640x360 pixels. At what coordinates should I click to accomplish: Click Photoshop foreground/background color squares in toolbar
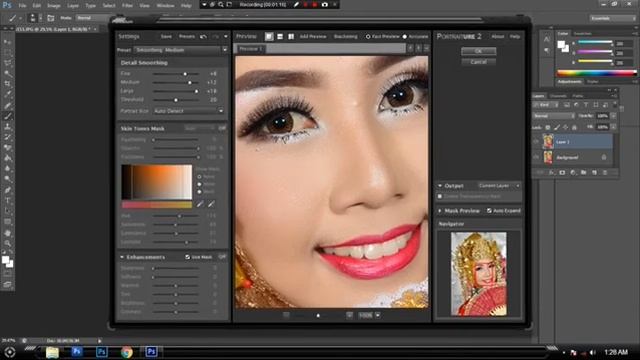pyautogui.click(x=7, y=262)
